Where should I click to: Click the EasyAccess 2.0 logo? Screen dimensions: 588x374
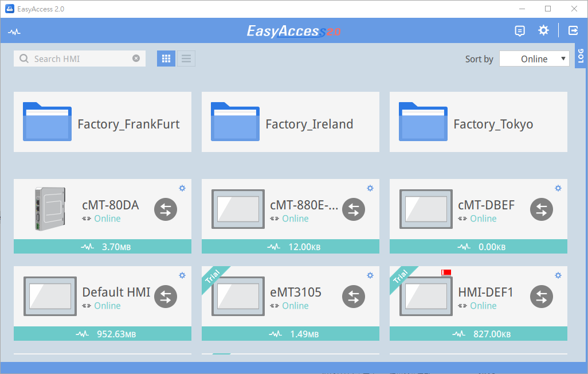[x=293, y=31]
